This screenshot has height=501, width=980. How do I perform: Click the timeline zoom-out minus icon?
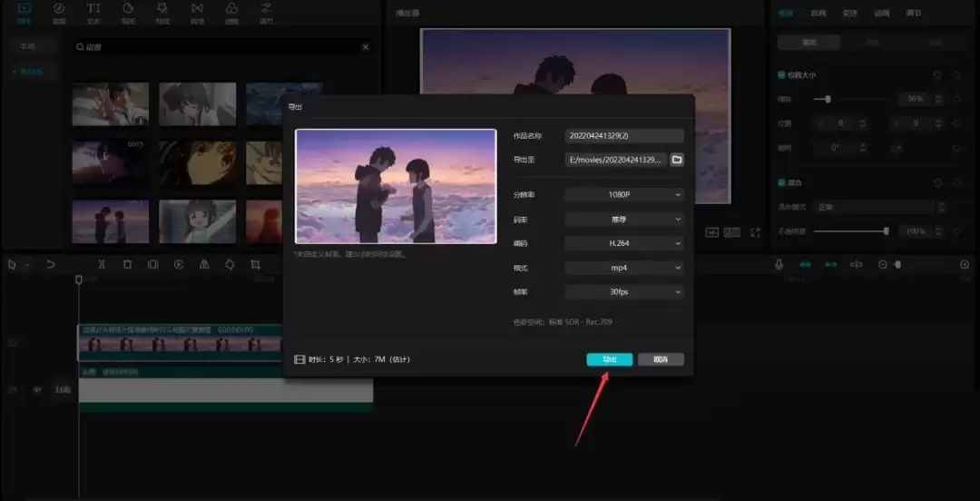point(883,265)
